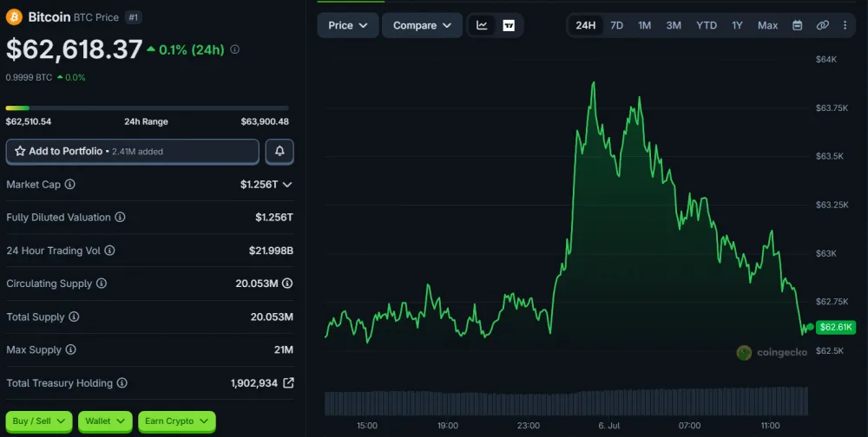Click the 23:00 time axis label
This screenshot has height=437, width=868.
528,426
